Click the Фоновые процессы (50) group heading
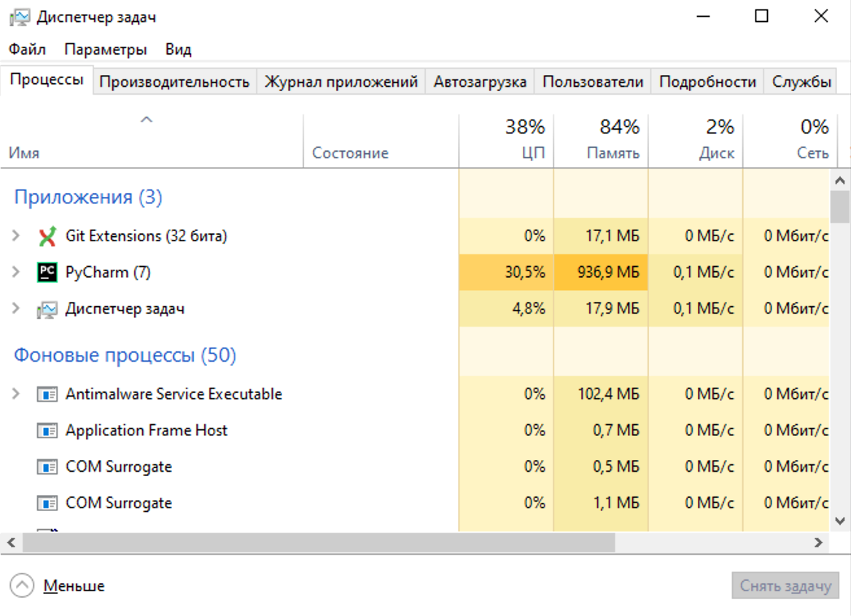851x616 pixels. (125, 355)
